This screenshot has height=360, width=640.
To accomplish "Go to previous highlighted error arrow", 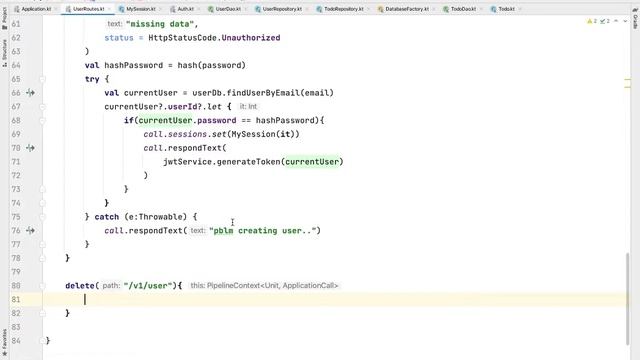I will (x=616, y=21).
